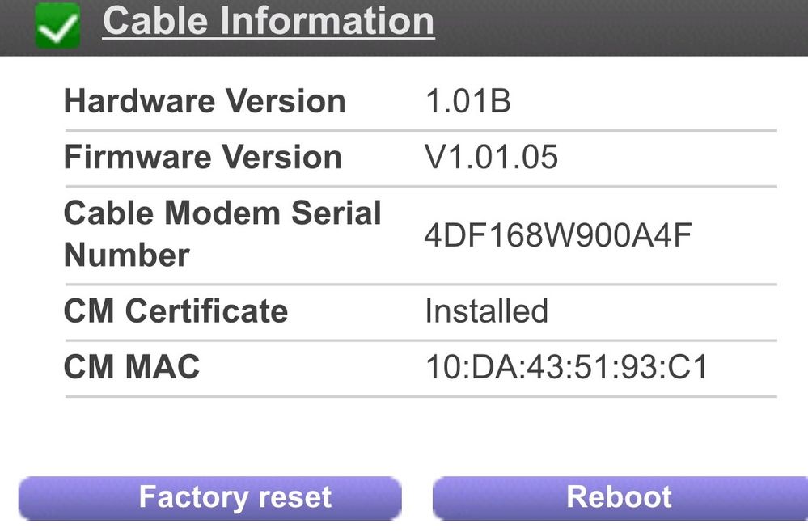The image size is (808, 532).
Task: Select the CM Certificate label
Action: coord(176,311)
